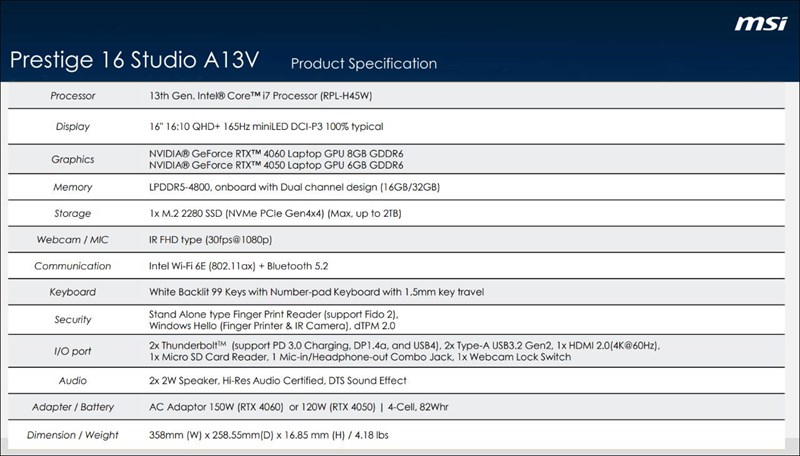Click the Graphics row label
This screenshot has height=456, width=800.
click(x=72, y=159)
